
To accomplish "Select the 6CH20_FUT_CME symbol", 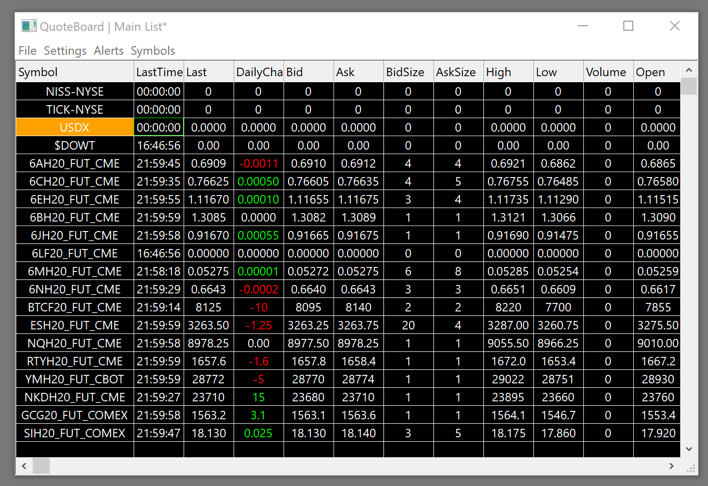I will (x=75, y=182).
